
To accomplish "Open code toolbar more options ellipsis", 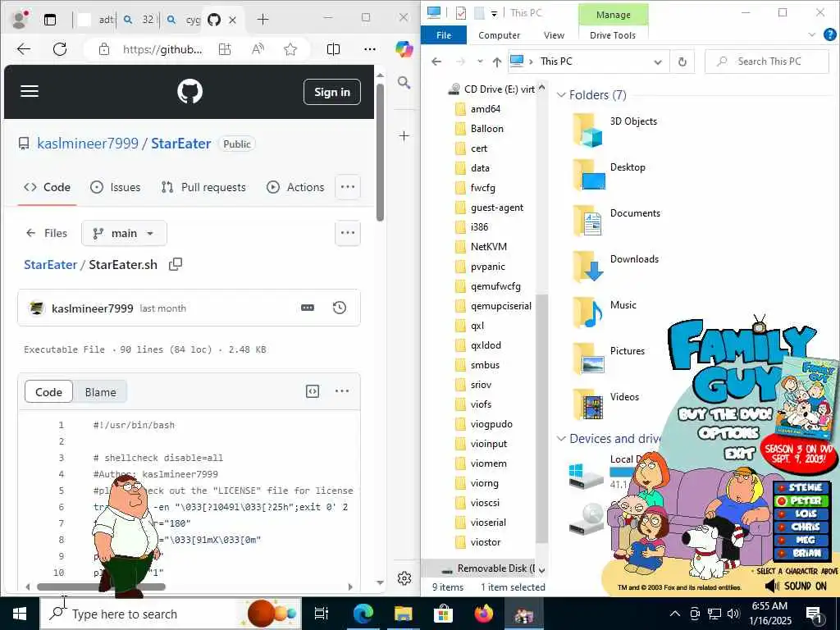I will click(342, 391).
